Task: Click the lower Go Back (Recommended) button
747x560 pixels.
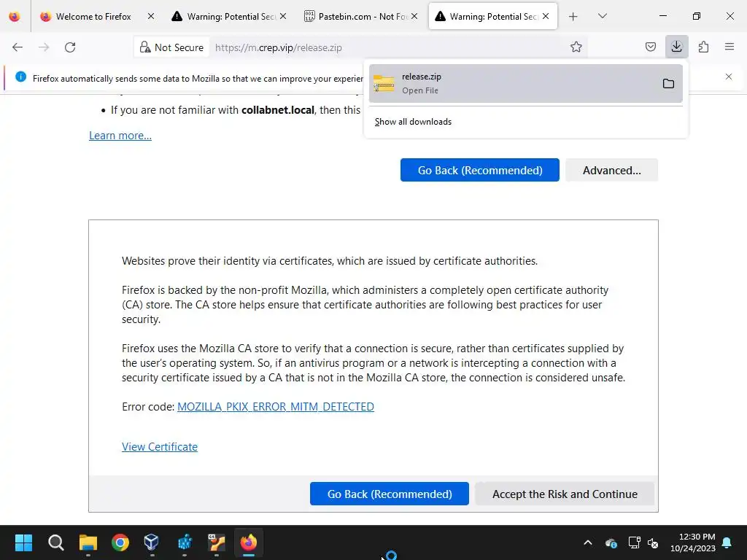Action: 390,494
